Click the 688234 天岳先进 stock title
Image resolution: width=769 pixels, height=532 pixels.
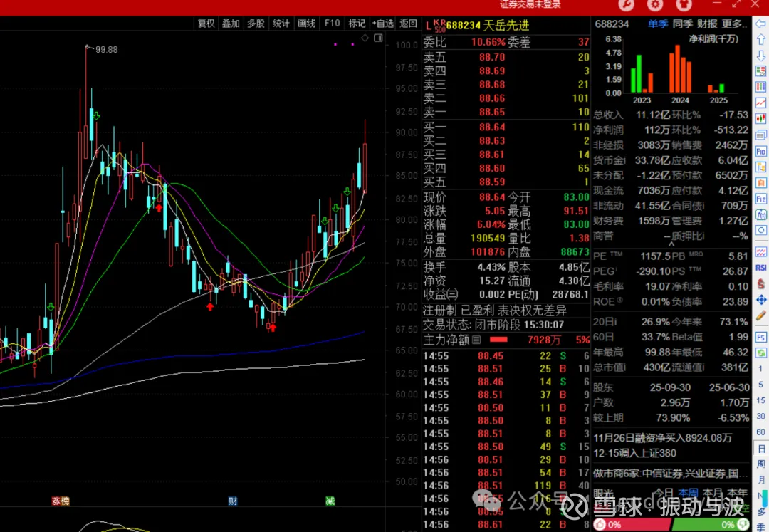[x=488, y=25]
